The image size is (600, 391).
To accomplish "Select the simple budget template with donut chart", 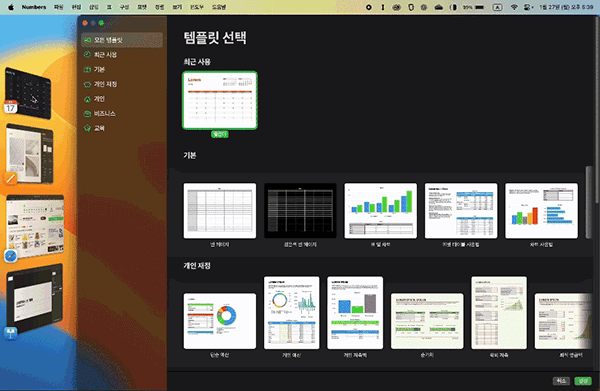I will coord(220,321).
